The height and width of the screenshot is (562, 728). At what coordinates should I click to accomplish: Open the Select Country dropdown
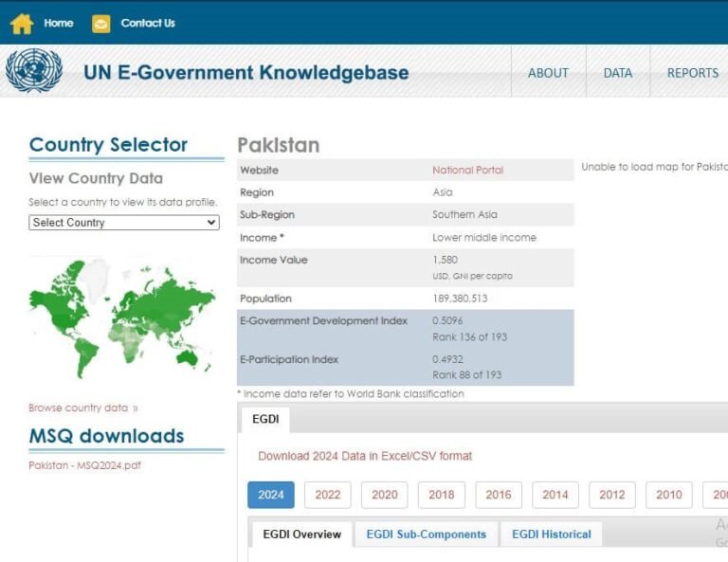pos(124,223)
